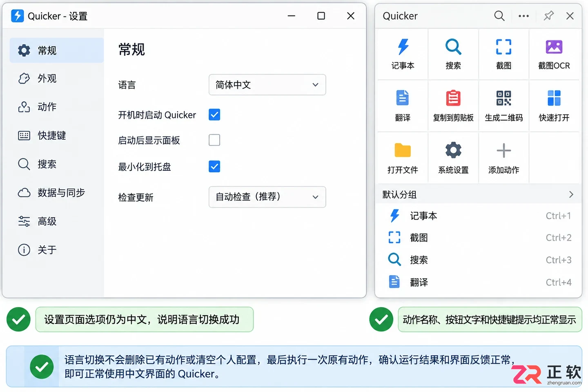Launch the 搜索 magnifier action tile
Image resolution: width=588 pixels, height=392 pixels.
point(453,54)
